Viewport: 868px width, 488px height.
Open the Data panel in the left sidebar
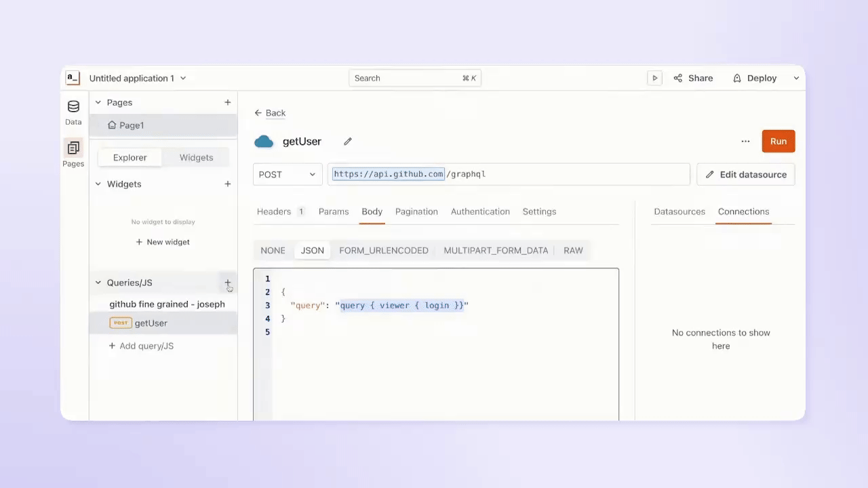73,112
